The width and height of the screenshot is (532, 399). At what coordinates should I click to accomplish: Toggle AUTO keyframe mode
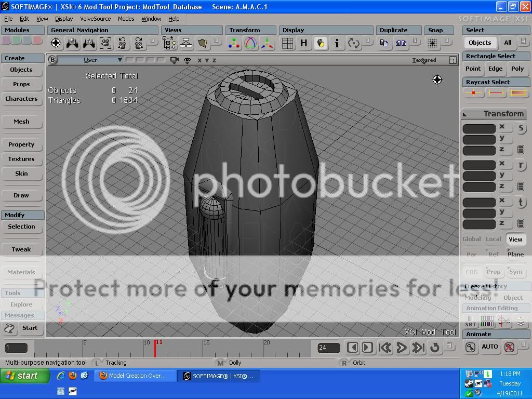pos(489,347)
